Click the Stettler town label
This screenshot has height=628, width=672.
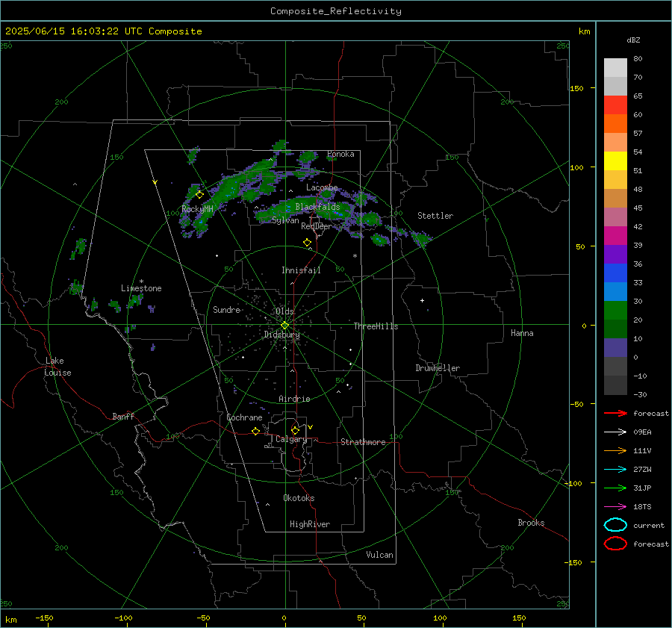tap(435, 216)
